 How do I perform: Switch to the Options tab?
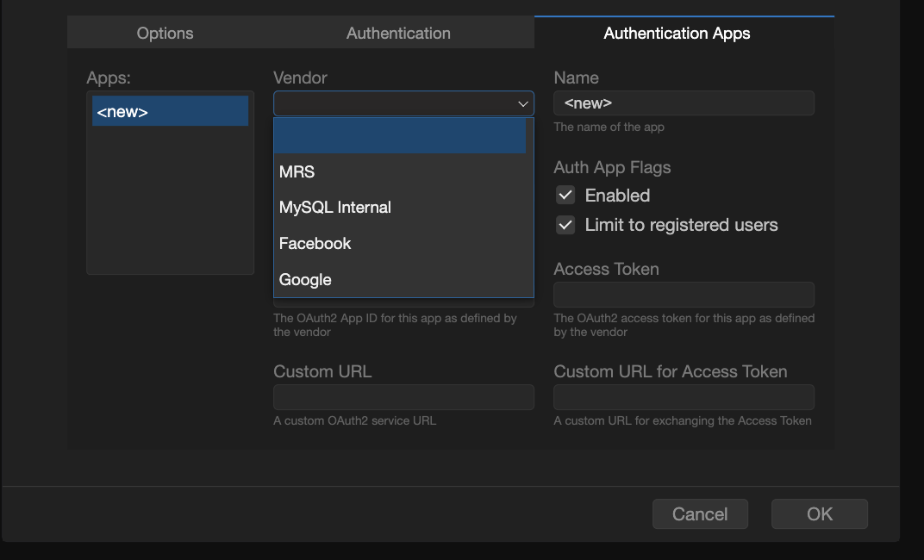165,33
